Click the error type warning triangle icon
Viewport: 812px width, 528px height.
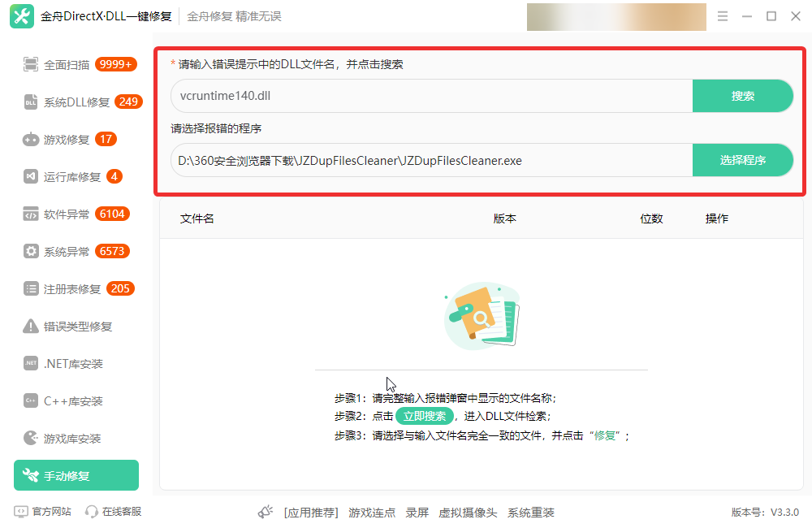pyautogui.click(x=31, y=326)
